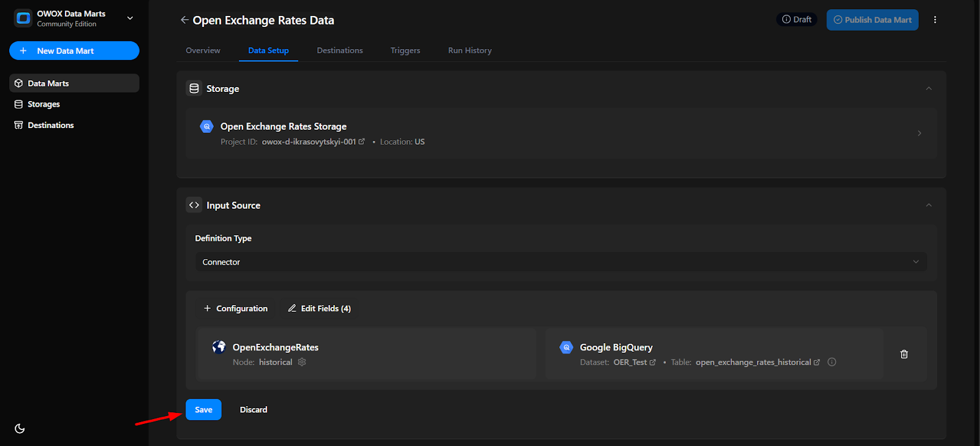980x446 pixels.
Task: Open the Run History tab
Action: click(470, 50)
